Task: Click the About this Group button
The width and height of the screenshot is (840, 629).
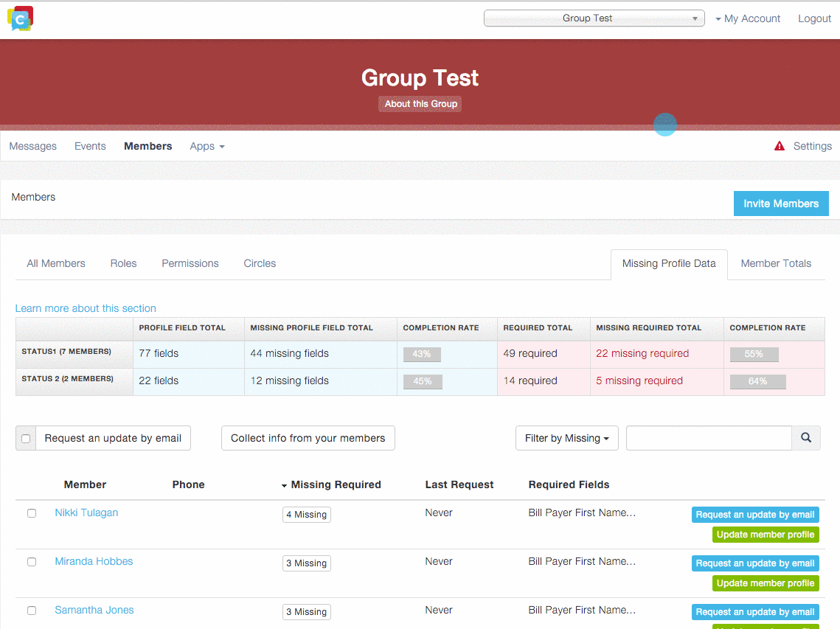Action: pyautogui.click(x=420, y=104)
